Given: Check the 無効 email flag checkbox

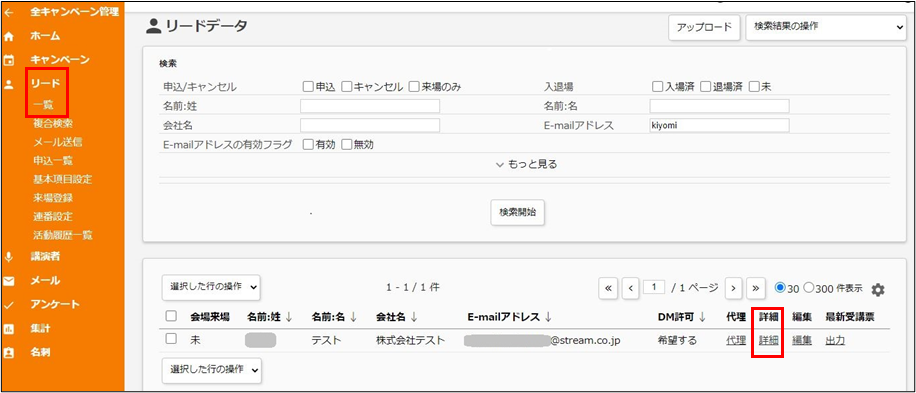Looking at the screenshot, I should [x=346, y=145].
